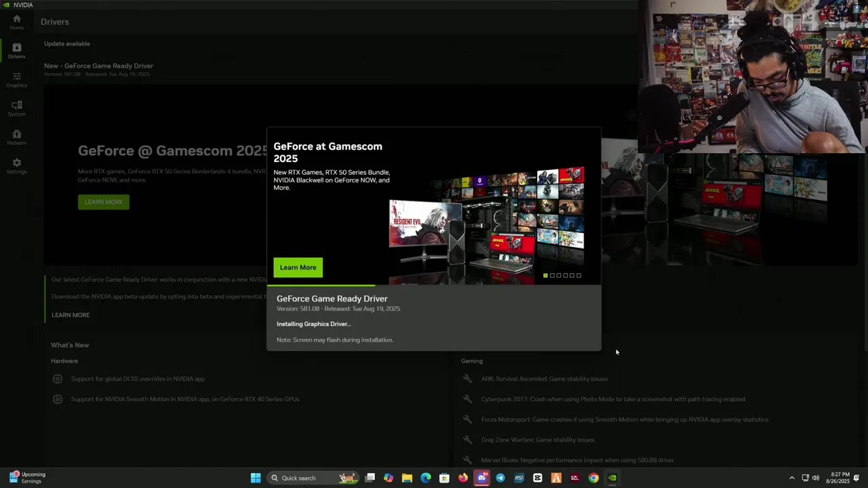868x488 pixels.
Task: Open the Windows Start menu
Action: click(256, 478)
